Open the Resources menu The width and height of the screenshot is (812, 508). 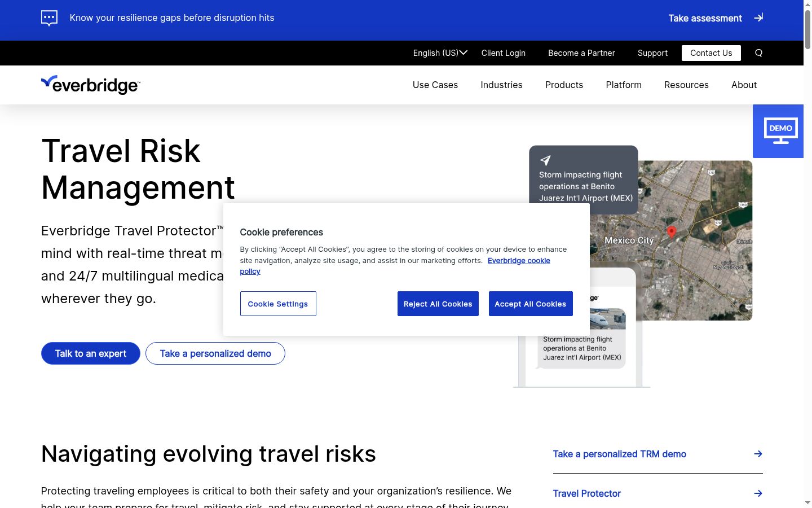pos(686,85)
